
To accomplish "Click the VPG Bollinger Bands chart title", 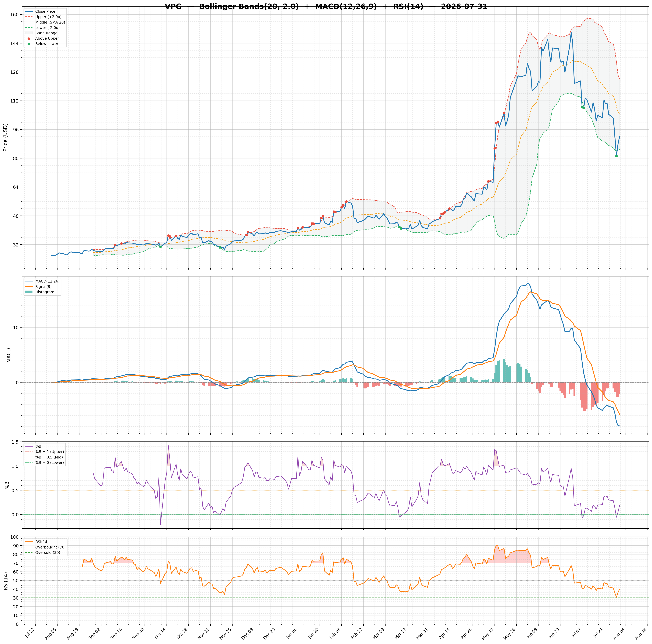I will (x=326, y=7).
